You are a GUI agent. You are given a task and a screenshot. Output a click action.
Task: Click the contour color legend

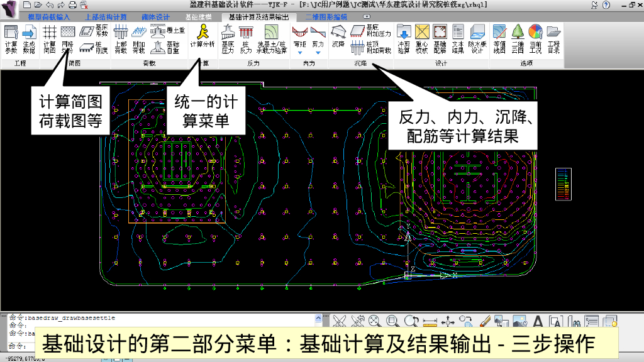pyautogui.click(x=563, y=184)
